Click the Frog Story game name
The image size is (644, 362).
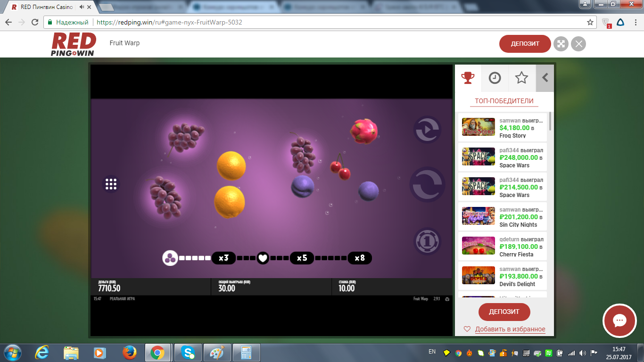(512, 136)
